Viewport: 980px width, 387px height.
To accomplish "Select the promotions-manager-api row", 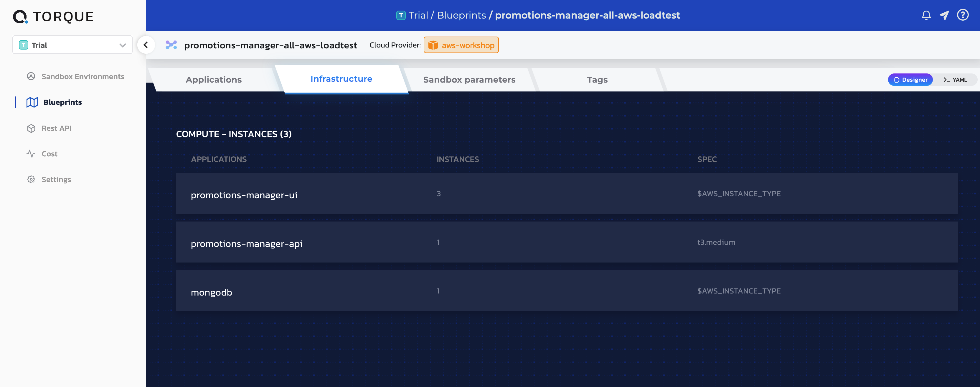I will click(567, 242).
